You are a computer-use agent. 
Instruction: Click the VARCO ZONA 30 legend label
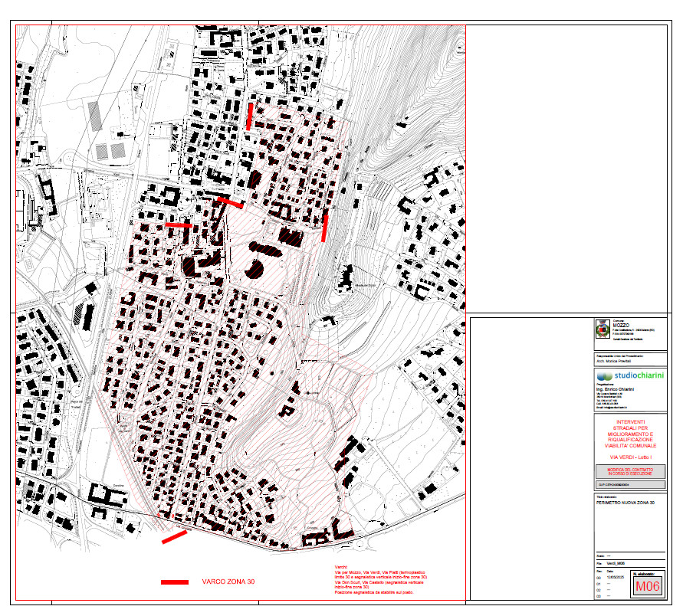pyautogui.click(x=228, y=582)
